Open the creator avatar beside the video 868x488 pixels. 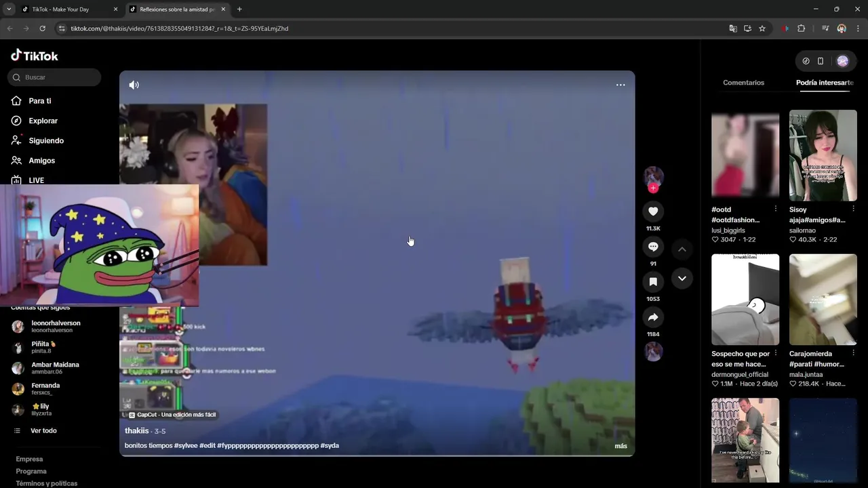pyautogui.click(x=653, y=176)
